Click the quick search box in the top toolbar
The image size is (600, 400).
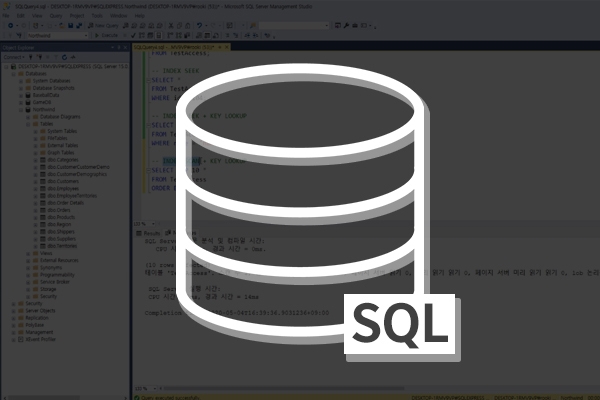[293, 26]
